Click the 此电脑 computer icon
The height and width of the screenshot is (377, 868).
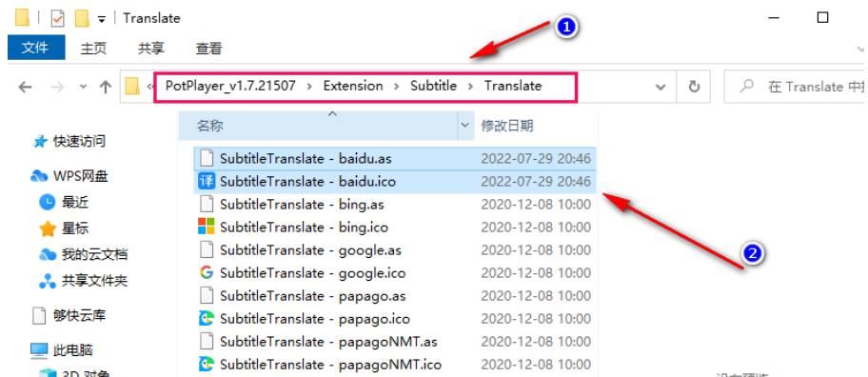[x=39, y=350]
